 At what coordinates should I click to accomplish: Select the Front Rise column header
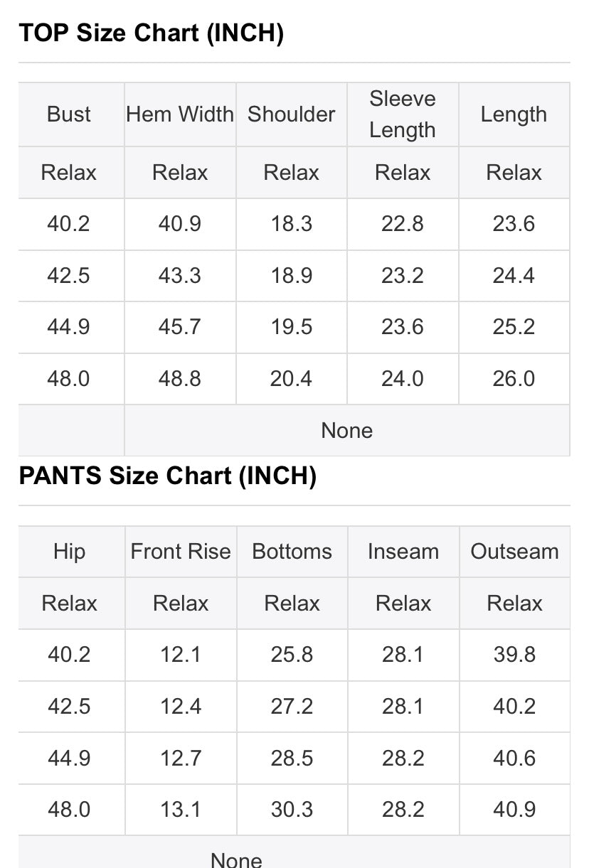pyautogui.click(x=181, y=552)
